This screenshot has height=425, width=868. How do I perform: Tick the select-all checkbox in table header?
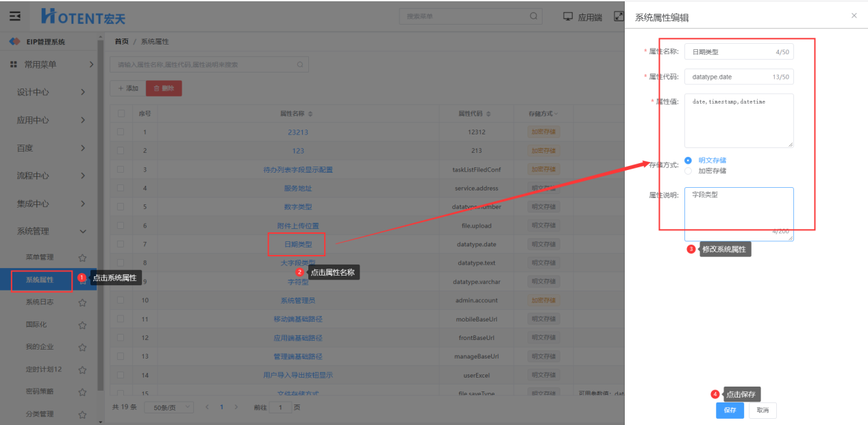tap(121, 114)
